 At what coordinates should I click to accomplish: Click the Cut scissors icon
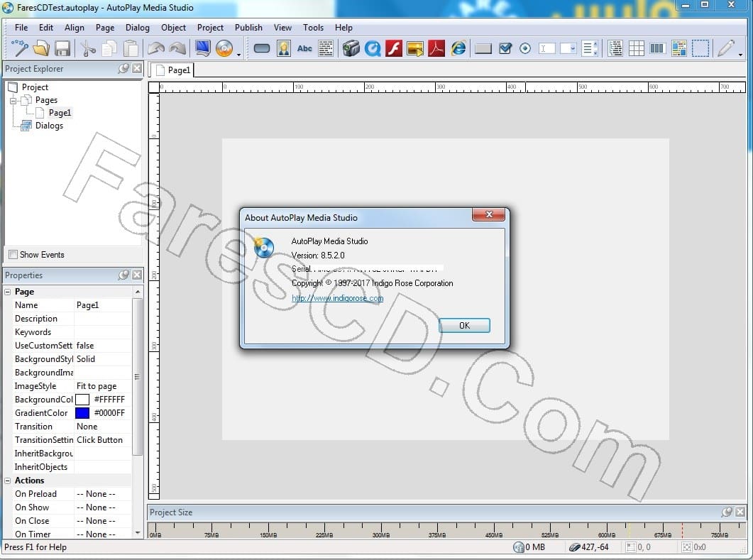(x=87, y=48)
